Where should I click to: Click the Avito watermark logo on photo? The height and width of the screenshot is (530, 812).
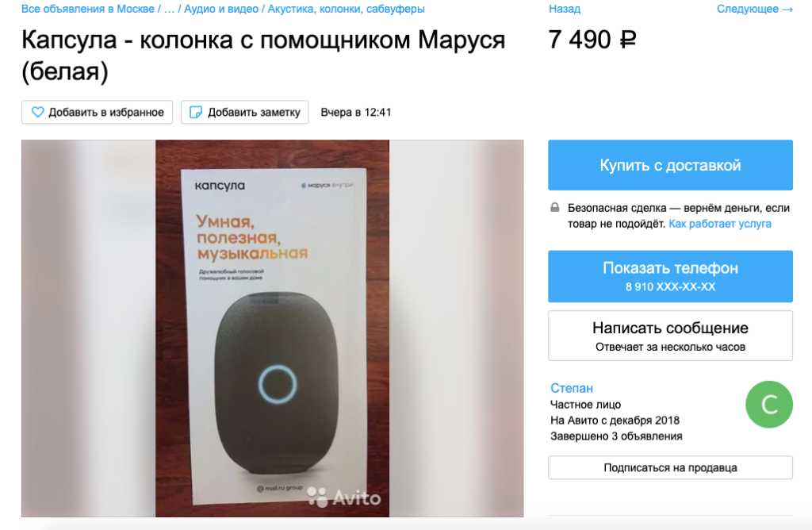click(x=344, y=497)
